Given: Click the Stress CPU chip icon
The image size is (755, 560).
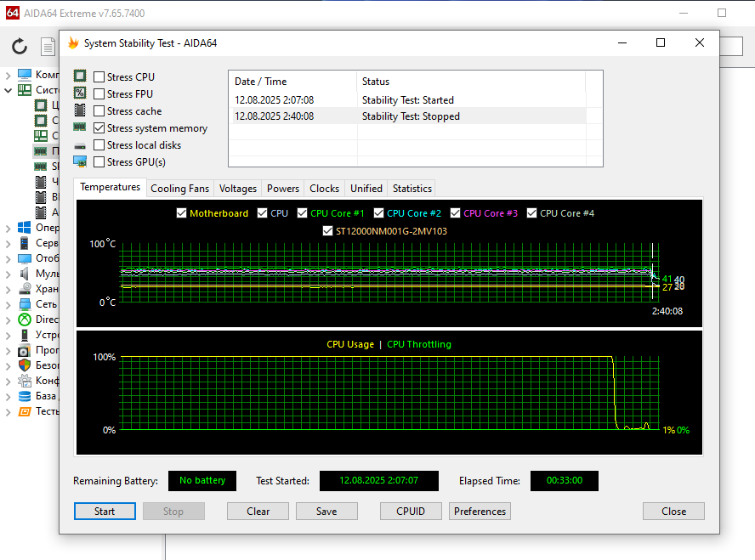Looking at the screenshot, I should 80,76.
